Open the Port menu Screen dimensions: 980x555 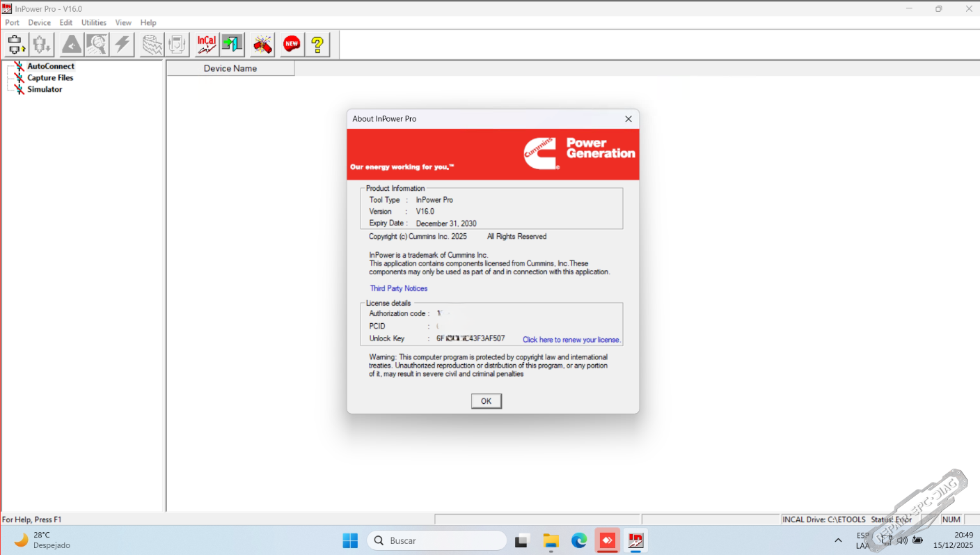coord(12,22)
